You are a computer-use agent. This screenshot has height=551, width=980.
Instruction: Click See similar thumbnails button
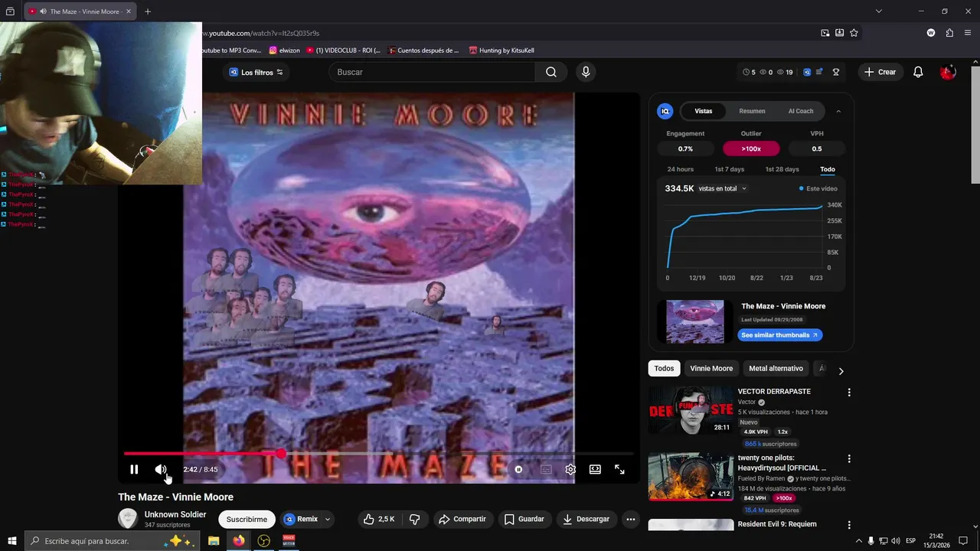tap(780, 335)
